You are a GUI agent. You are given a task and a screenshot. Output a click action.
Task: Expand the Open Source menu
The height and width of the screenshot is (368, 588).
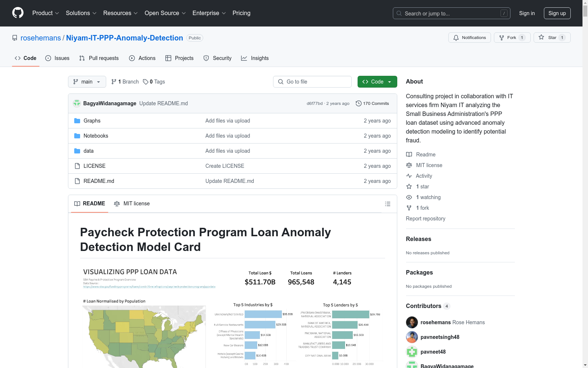(x=165, y=13)
